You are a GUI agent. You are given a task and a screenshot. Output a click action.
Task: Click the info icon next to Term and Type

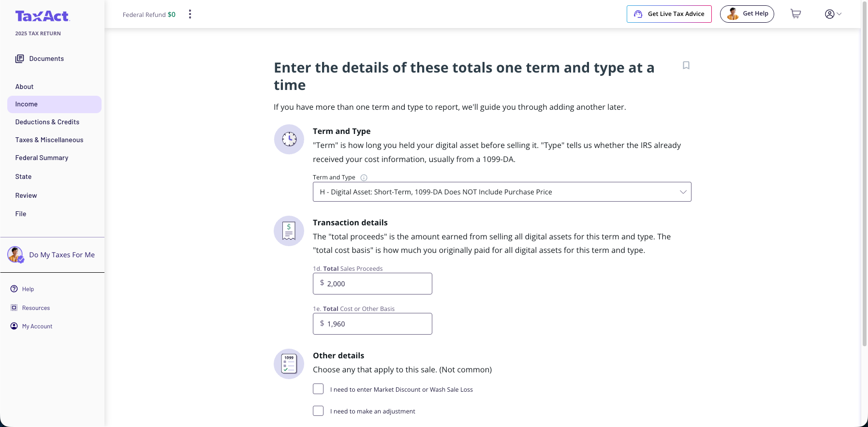tap(364, 177)
